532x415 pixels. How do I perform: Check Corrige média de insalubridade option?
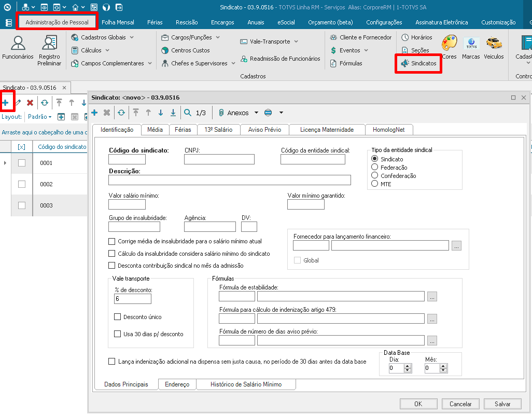(x=111, y=241)
